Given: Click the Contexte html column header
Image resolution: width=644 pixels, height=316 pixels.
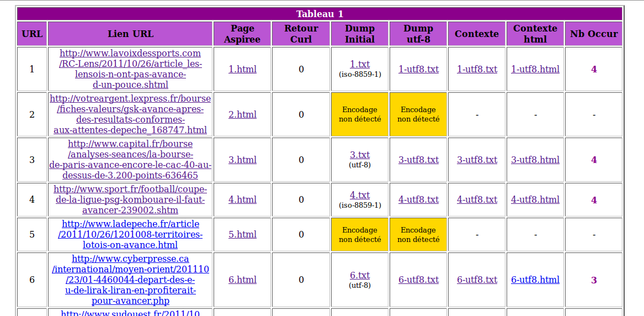Looking at the screenshot, I should pyautogui.click(x=535, y=34).
